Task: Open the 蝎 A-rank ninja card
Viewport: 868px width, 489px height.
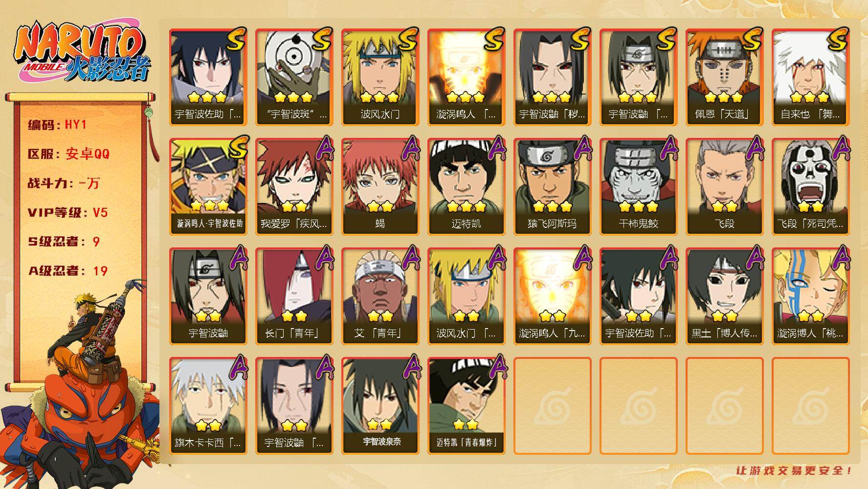Action: (380, 187)
